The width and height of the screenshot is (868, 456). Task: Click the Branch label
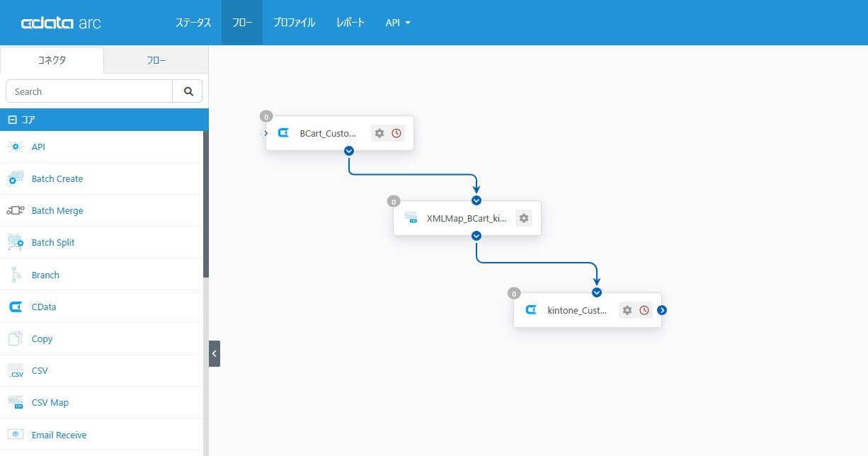[x=45, y=275]
